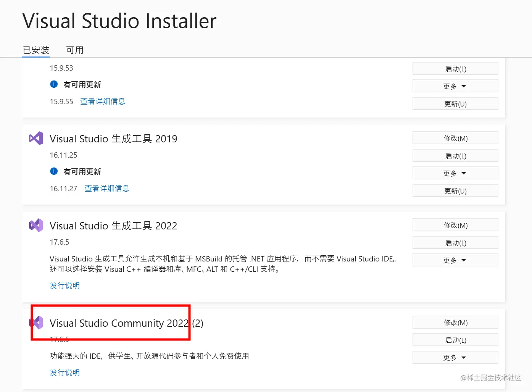The width and height of the screenshot is (532, 392).
Task: Launch the 15.9.53 product with 启动(L)
Action: (455, 69)
